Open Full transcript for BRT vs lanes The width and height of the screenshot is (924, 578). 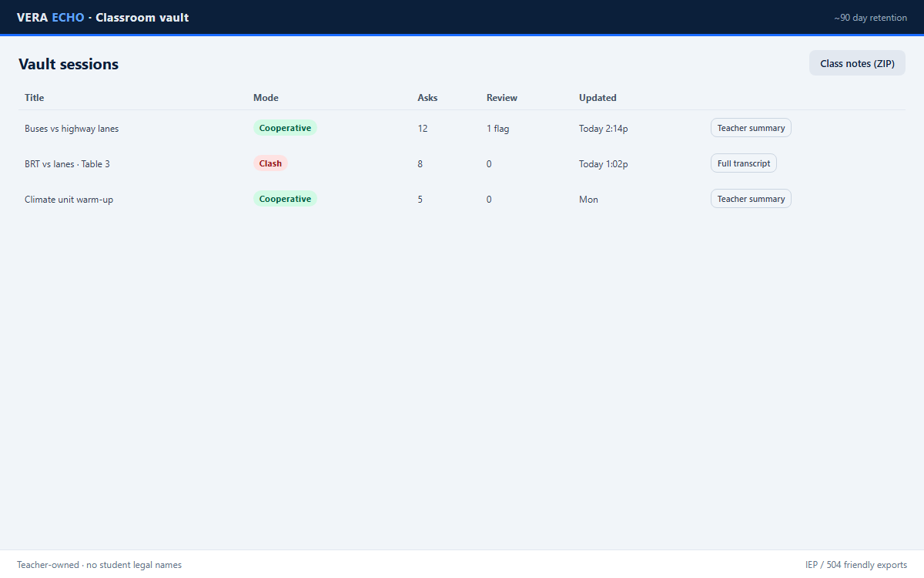click(744, 163)
